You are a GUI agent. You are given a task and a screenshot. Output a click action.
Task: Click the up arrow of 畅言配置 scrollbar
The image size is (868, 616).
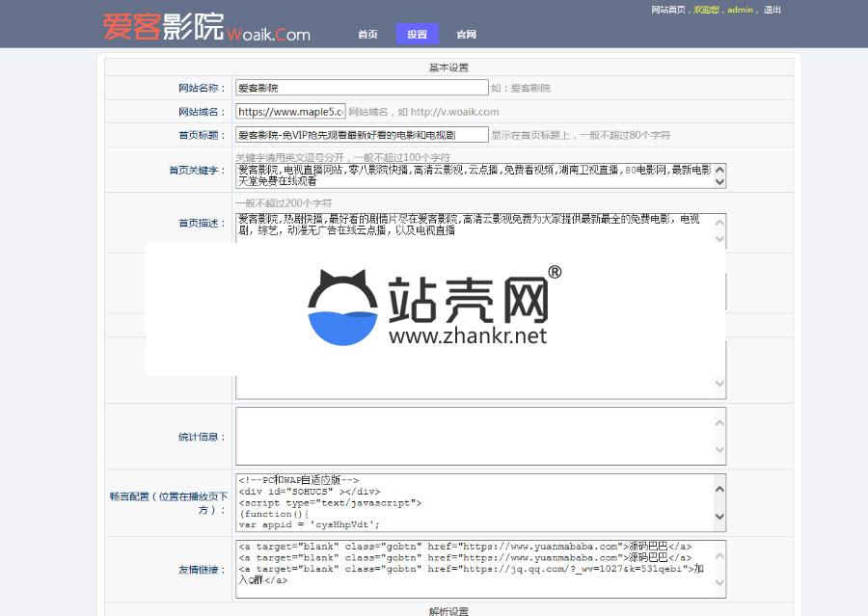pos(719,482)
